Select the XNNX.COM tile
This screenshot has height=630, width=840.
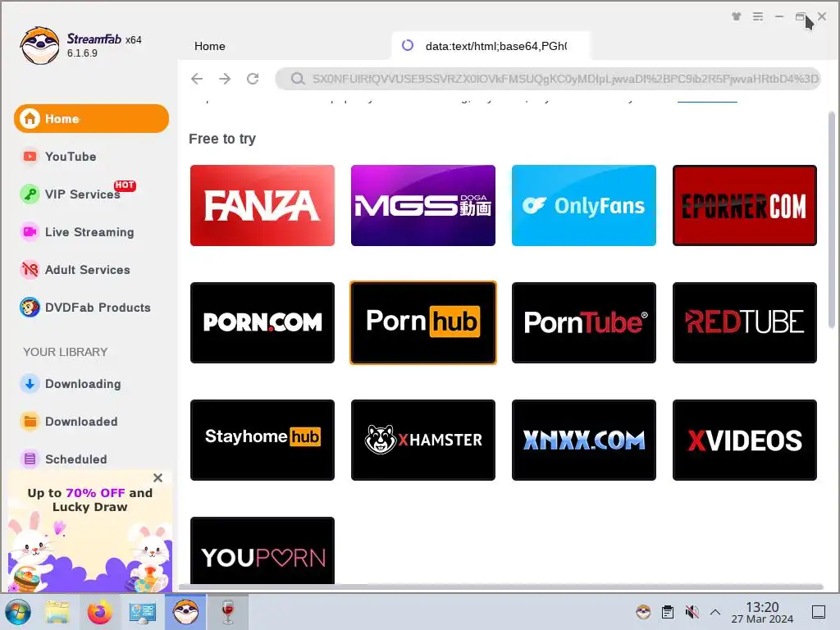coord(584,440)
